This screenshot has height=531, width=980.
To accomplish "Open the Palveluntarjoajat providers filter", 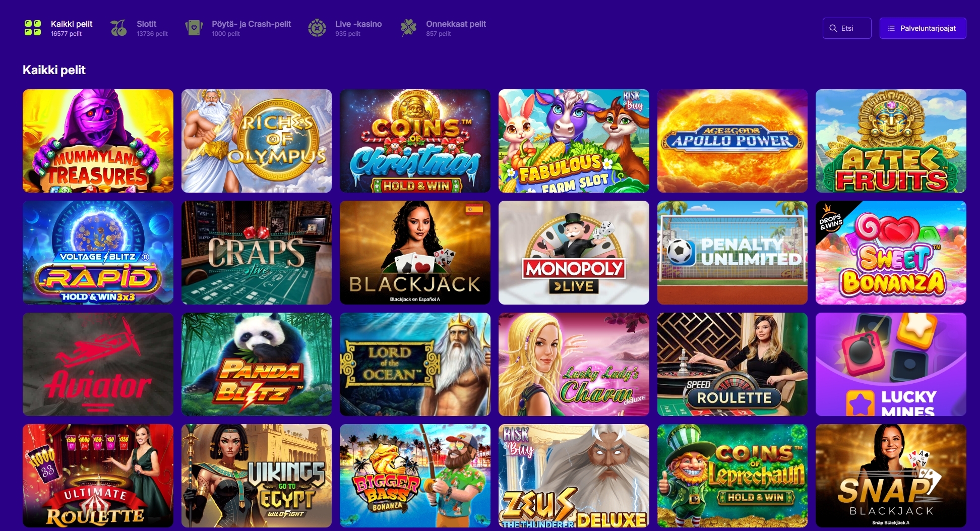I will pyautogui.click(x=923, y=28).
